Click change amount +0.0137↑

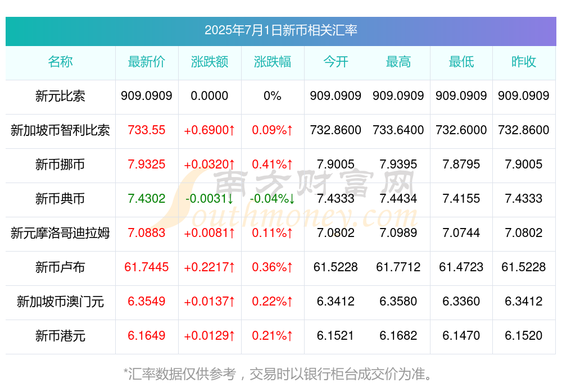(x=209, y=302)
